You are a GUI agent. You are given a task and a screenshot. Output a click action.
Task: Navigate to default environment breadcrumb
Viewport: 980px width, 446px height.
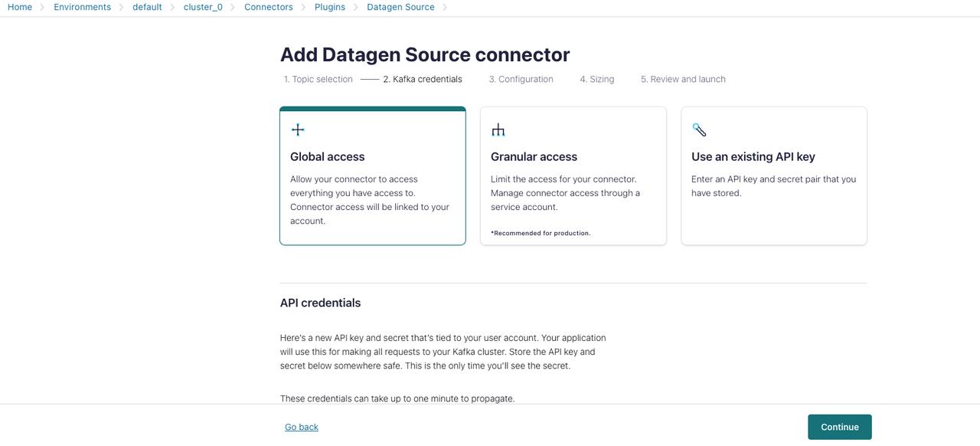point(147,7)
